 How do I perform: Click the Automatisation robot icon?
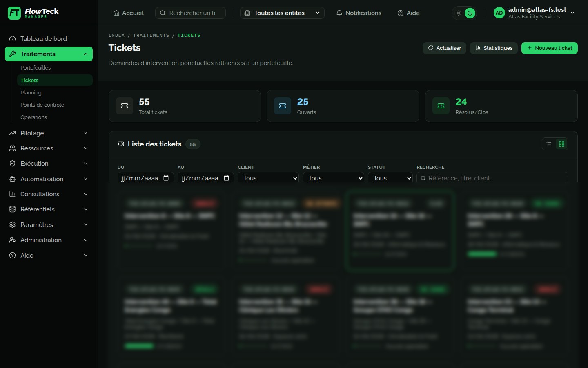[13, 179]
